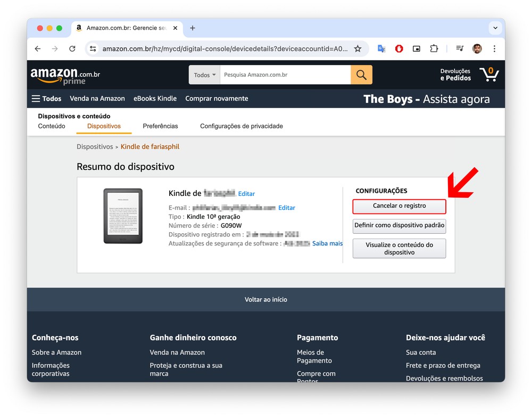Open Configurações de privacidade tab
Viewport: 532px width, 418px height.
point(241,126)
